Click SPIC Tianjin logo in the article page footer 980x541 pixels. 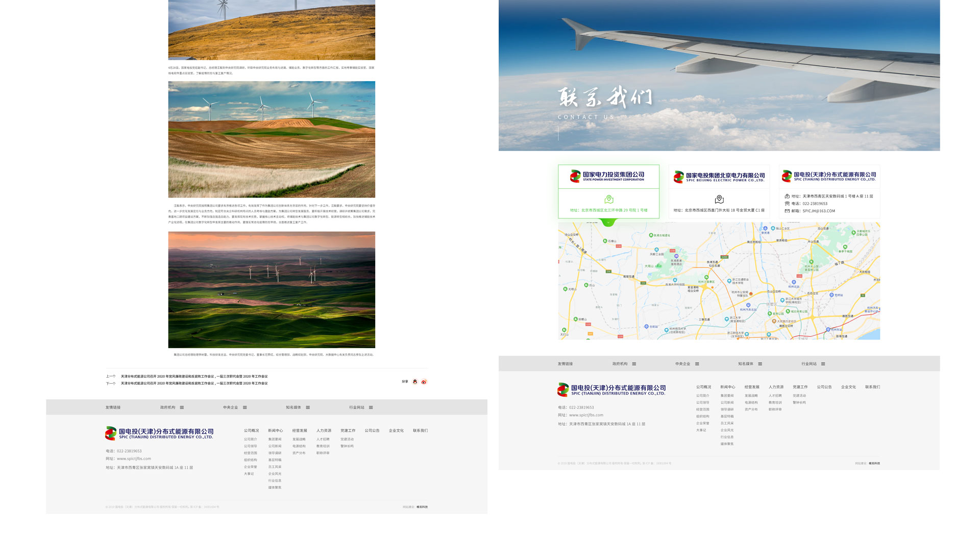pos(159,433)
